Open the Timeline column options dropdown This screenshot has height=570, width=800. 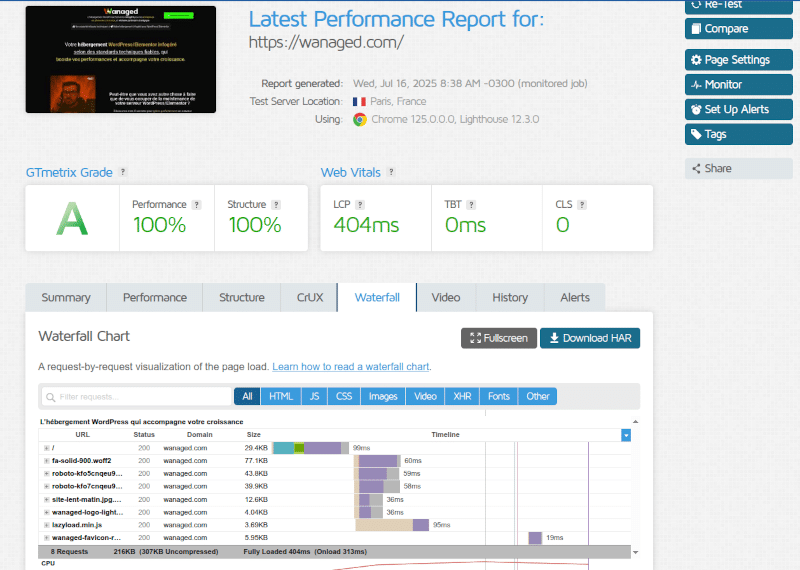[x=626, y=435]
